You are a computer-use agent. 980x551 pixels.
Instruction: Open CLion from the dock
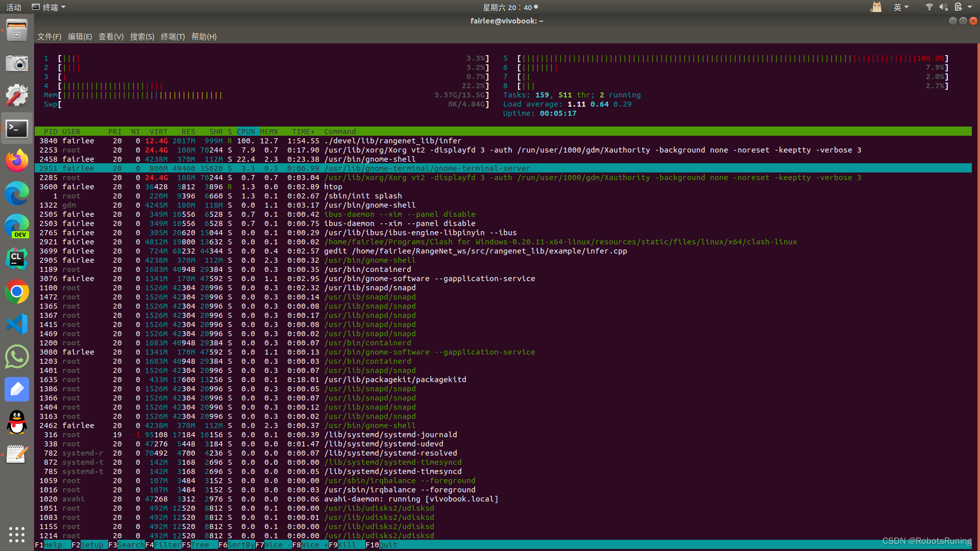pyautogui.click(x=17, y=259)
